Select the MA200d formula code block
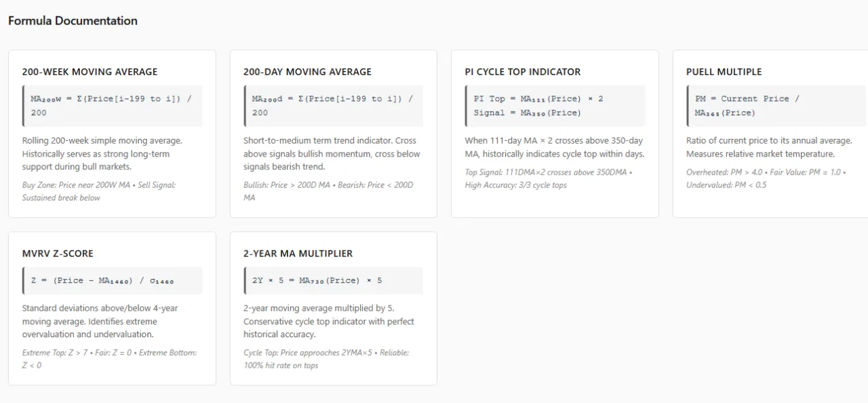The width and height of the screenshot is (868, 403). pos(333,106)
